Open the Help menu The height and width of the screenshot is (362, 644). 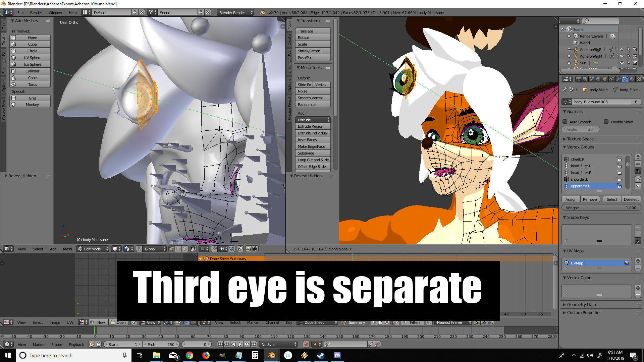(72, 12)
